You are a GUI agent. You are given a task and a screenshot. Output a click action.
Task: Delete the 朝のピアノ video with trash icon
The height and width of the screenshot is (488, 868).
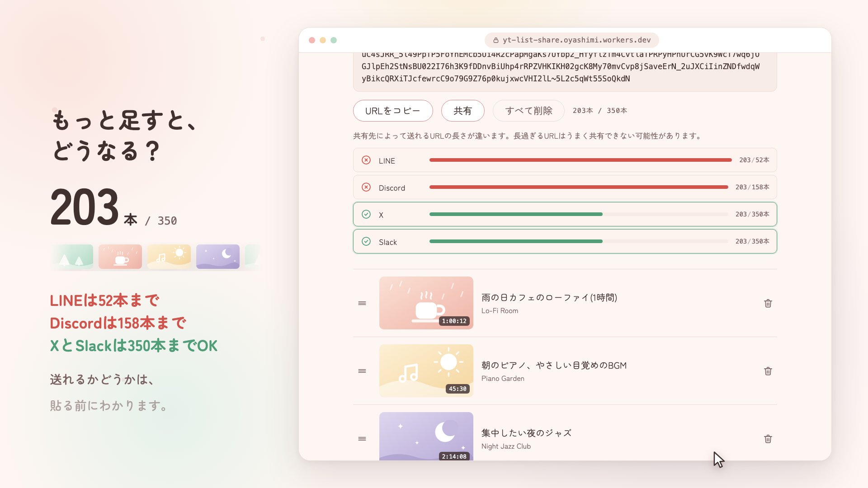768,371
